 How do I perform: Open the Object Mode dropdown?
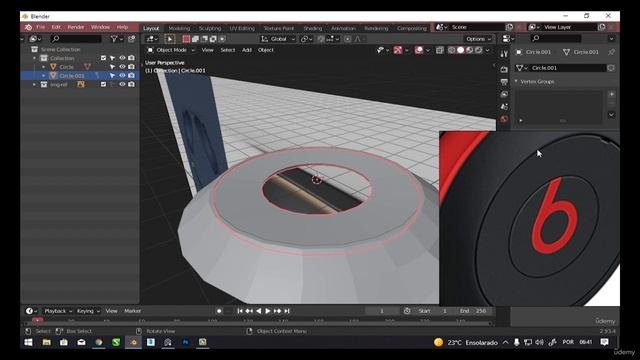point(171,50)
